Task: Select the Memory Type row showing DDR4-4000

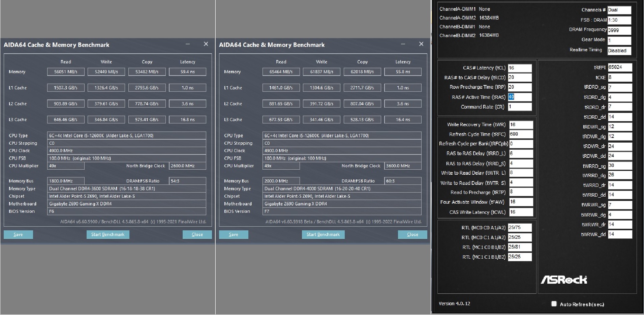Action: (342, 189)
